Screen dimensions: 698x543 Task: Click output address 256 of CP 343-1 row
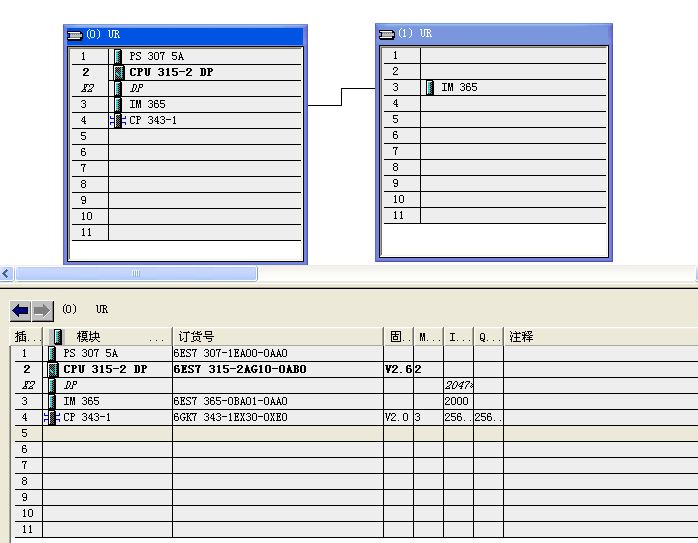click(x=488, y=417)
